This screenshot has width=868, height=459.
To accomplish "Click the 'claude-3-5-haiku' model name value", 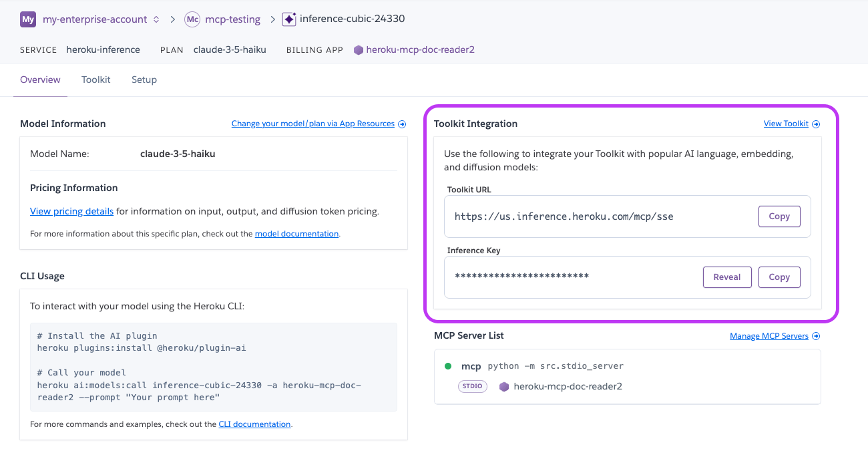I will click(x=178, y=154).
